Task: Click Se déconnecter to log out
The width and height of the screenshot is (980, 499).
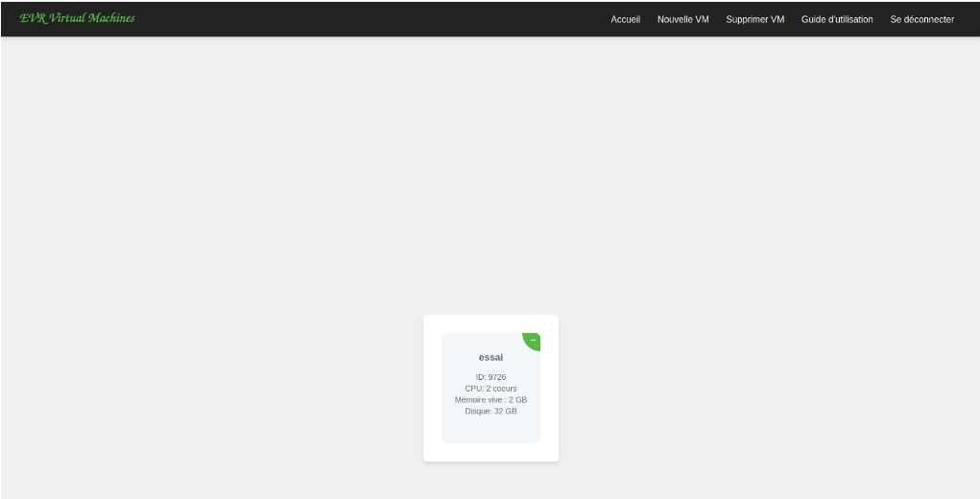Action: [x=921, y=19]
